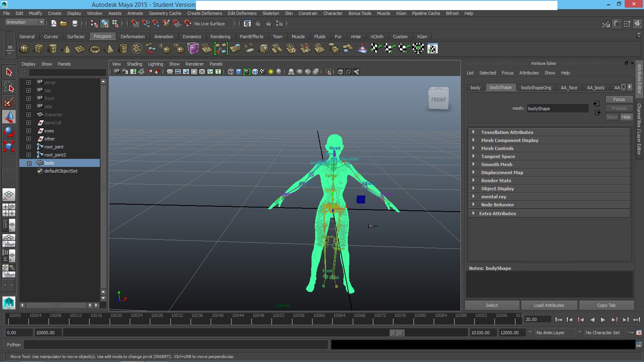
Task: Click the save scene icon
Action: click(74, 24)
